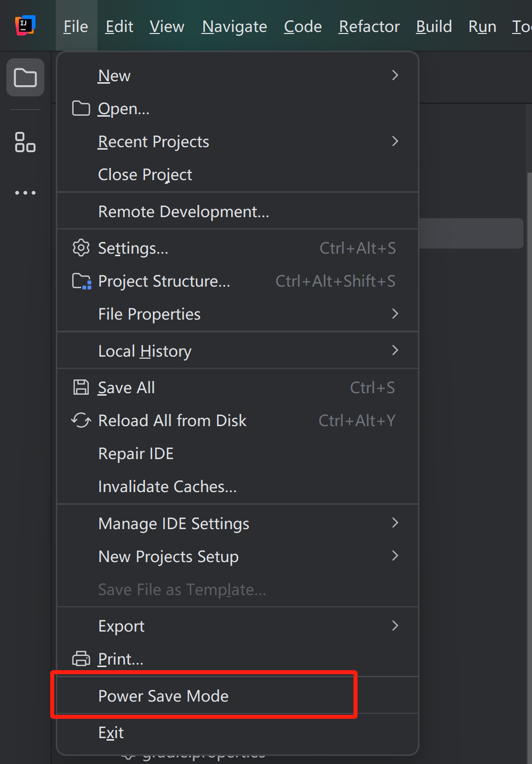Expand the New submenu arrow
This screenshot has width=532, height=764.
click(x=395, y=76)
